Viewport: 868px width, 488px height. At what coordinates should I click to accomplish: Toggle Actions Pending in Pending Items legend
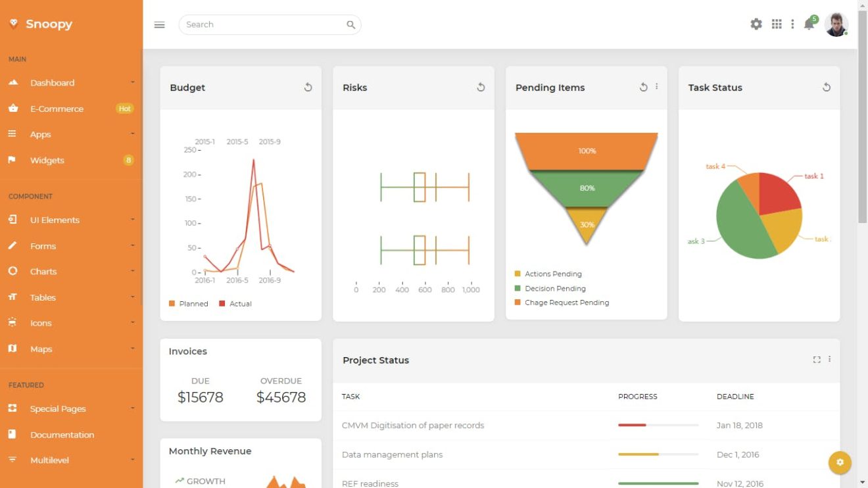pos(551,274)
